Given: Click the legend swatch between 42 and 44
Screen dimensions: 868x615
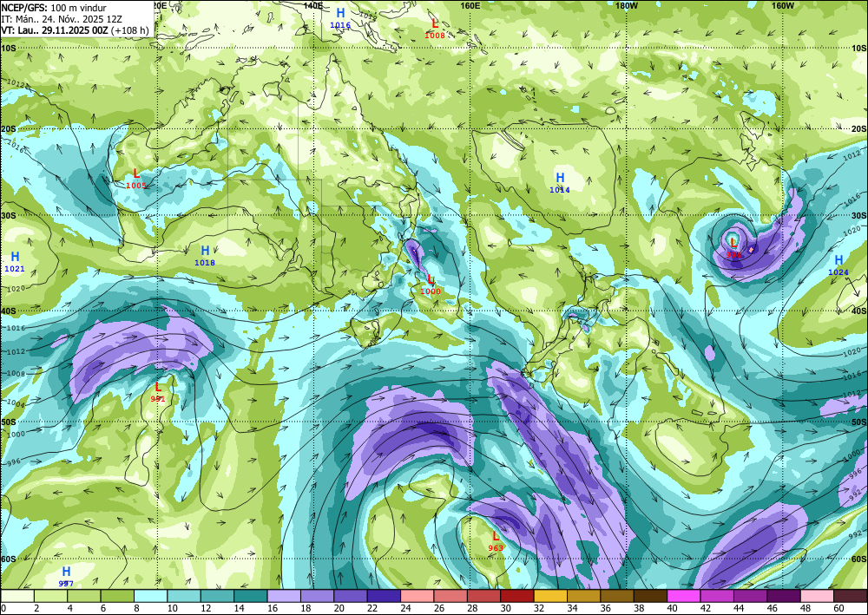Looking at the screenshot, I should point(717,596).
